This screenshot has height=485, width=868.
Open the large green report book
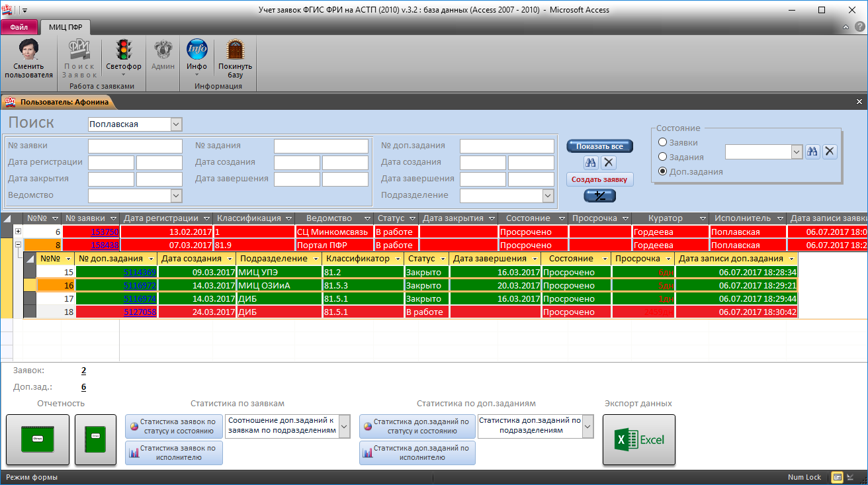click(x=38, y=439)
